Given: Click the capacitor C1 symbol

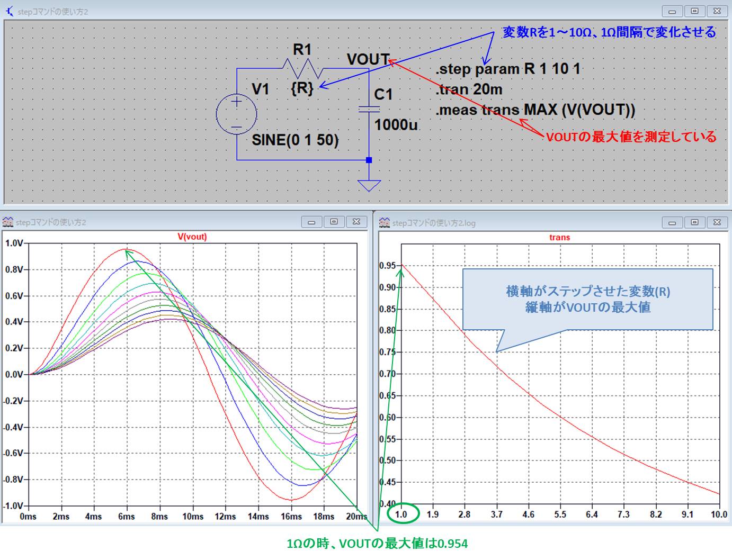Looking at the screenshot, I should [369, 109].
